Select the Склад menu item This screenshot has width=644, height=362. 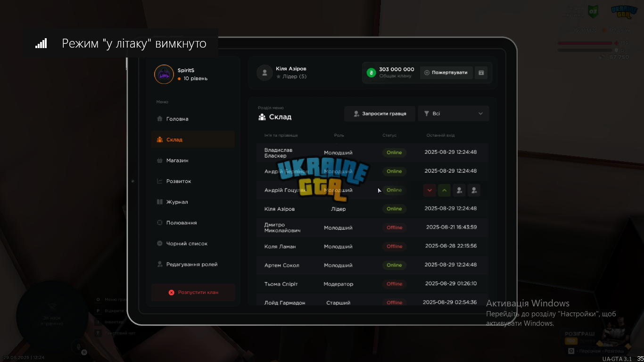point(193,140)
